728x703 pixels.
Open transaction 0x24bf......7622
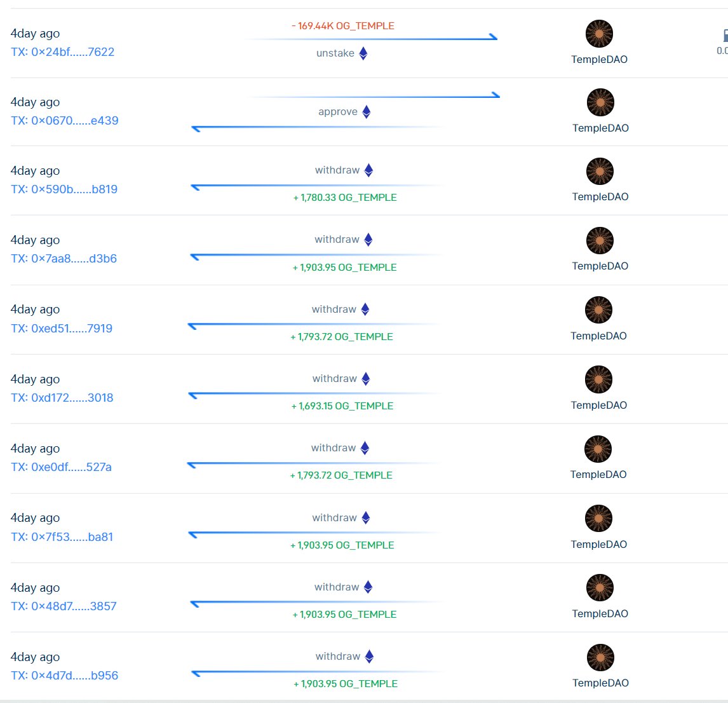click(62, 52)
